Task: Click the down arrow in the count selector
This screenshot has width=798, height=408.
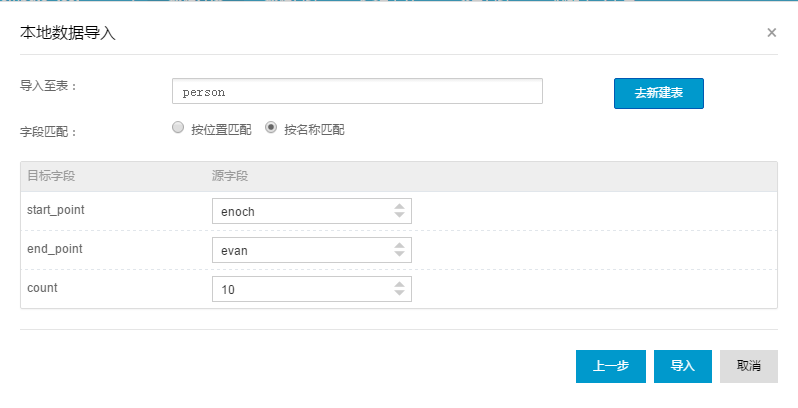Action: (x=399, y=293)
